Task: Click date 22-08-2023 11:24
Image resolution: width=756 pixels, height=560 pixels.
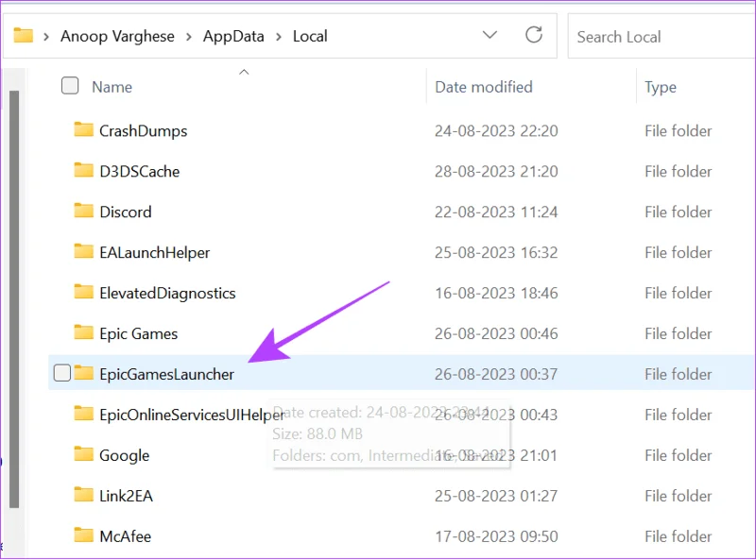Action: (496, 212)
